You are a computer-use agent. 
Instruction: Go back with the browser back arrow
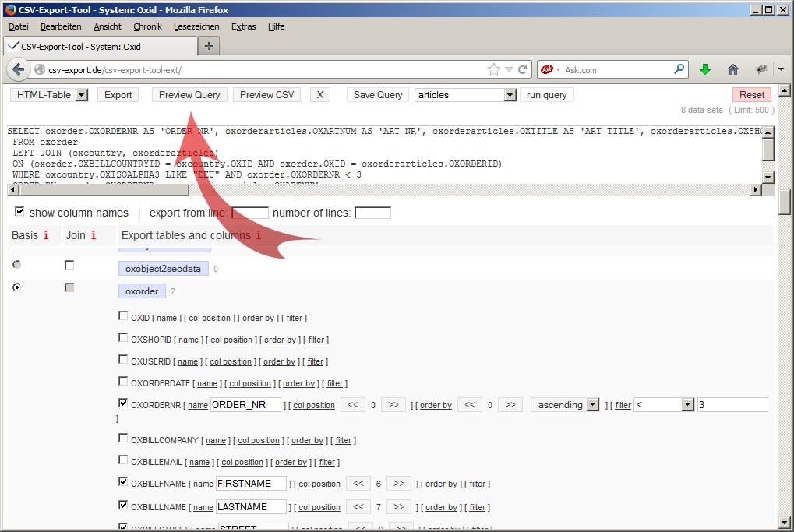(18, 69)
